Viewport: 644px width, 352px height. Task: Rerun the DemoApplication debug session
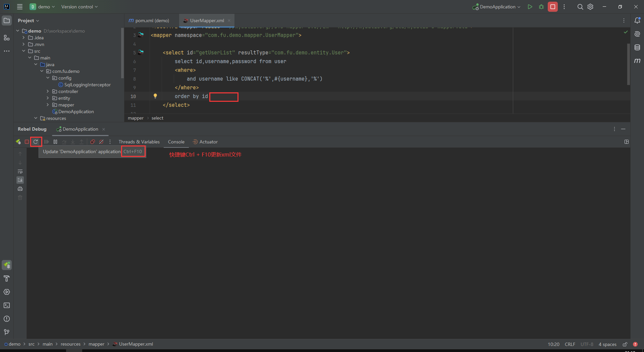point(18,142)
